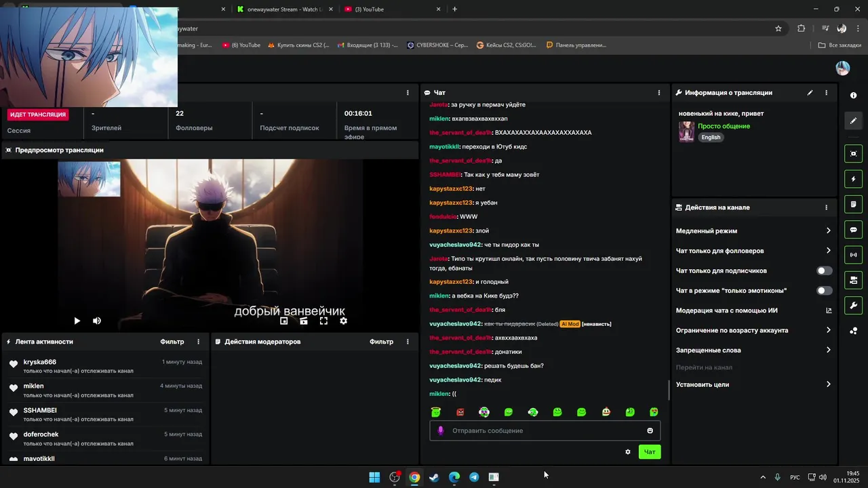Open the channel actions panel three-dot menu
868x488 pixels.
(x=826, y=207)
